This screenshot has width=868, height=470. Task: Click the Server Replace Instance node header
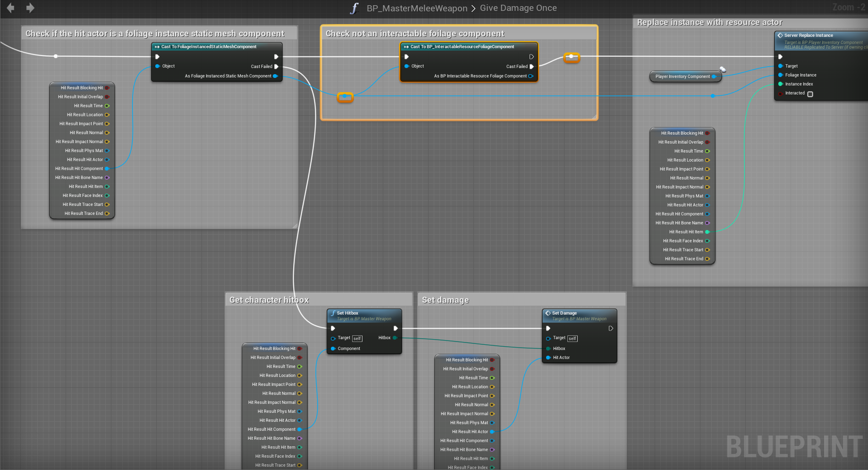809,35
